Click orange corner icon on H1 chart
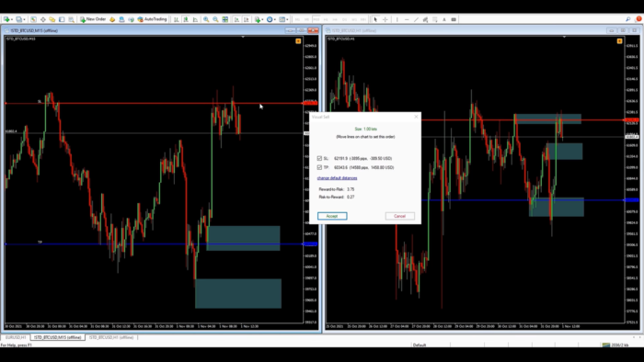This screenshot has height=362, width=644. coord(619,41)
